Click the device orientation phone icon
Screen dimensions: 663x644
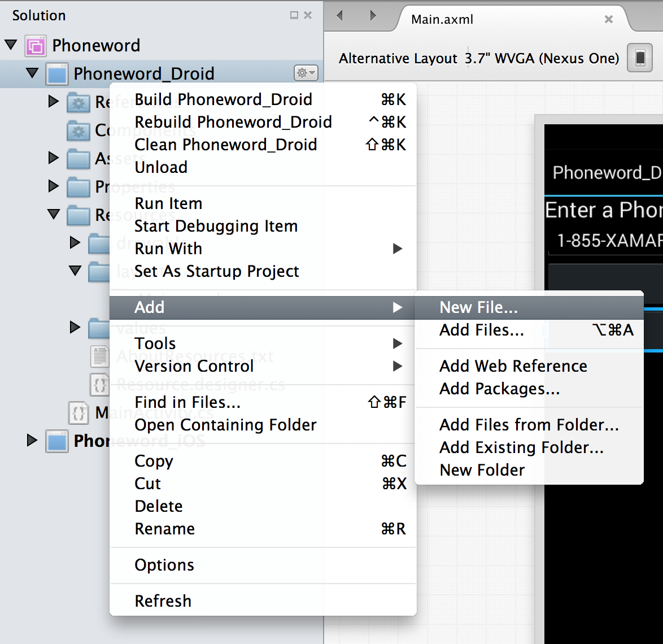click(640, 58)
